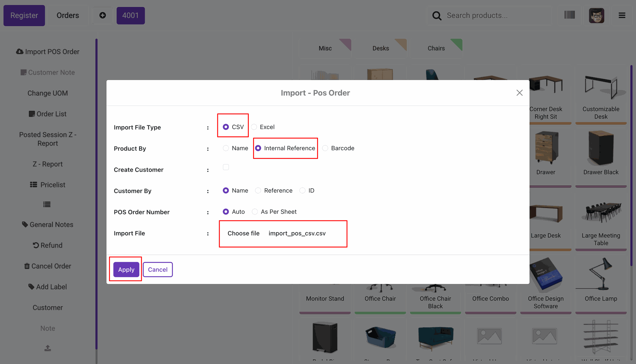Click the plus icon to add new order
This screenshot has height=364, width=636.
pyautogui.click(x=103, y=15)
